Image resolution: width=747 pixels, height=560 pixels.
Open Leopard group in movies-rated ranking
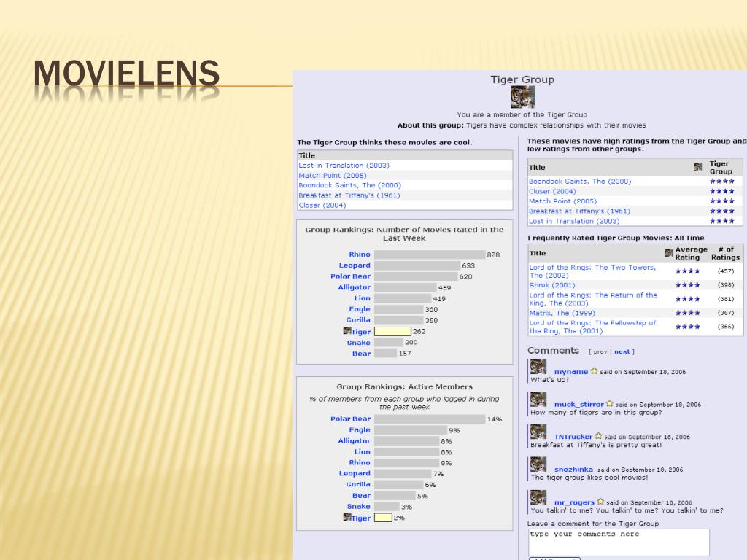click(x=355, y=265)
